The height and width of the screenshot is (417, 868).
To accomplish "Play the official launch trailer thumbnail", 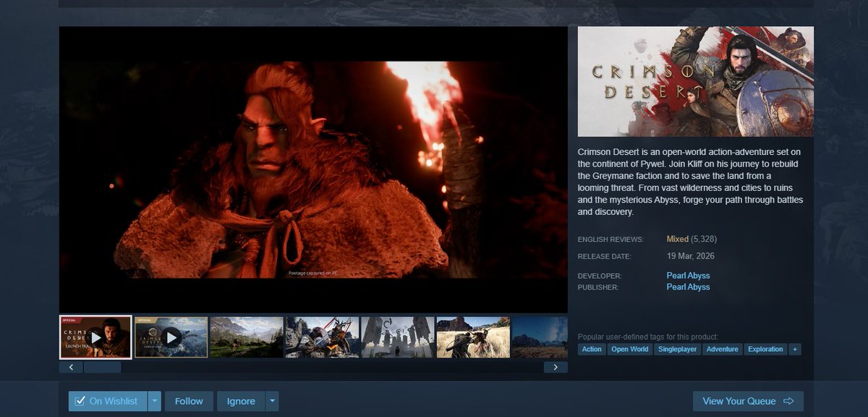I will point(95,337).
